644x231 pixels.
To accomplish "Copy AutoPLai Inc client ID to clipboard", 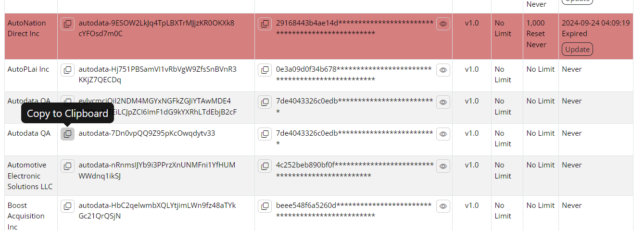I will pos(68,70).
